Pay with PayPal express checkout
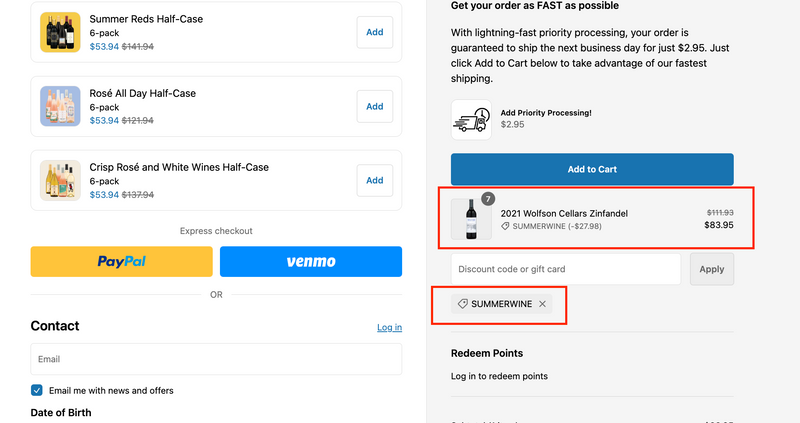Image resolution: width=800 pixels, height=423 pixels. (122, 262)
